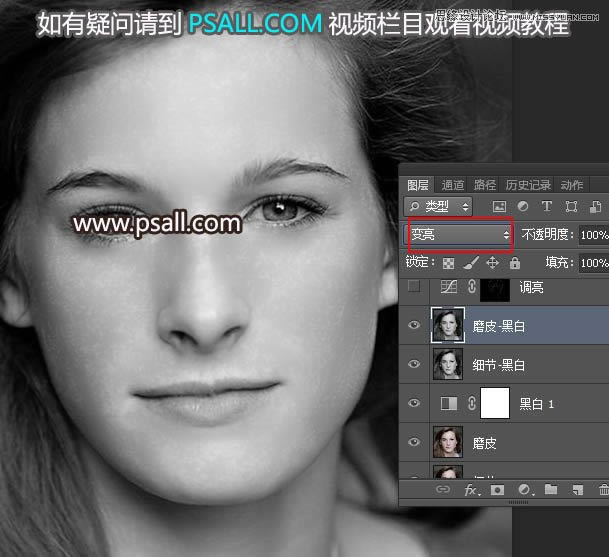The width and height of the screenshot is (609, 557).
Task: Click the lock all padlock icon
Action: tap(514, 263)
